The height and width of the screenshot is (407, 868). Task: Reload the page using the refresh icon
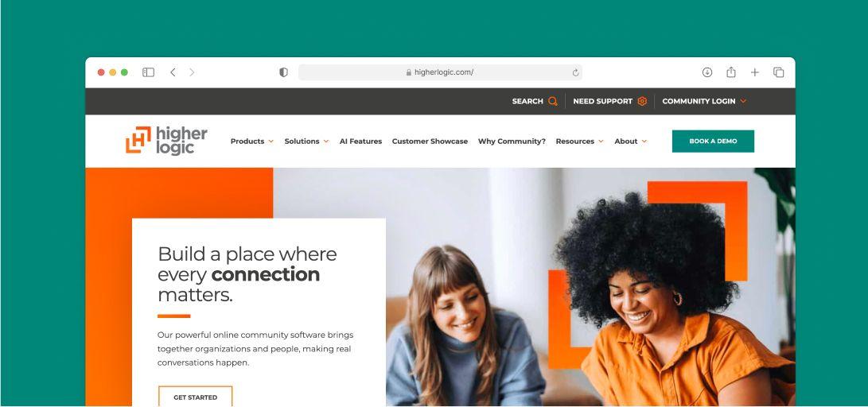click(x=575, y=72)
